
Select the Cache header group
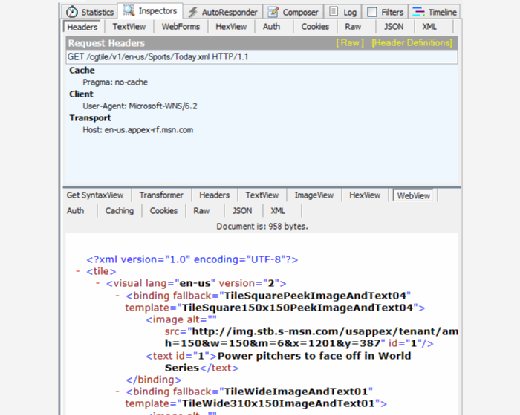pyautogui.click(x=82, y=70)
